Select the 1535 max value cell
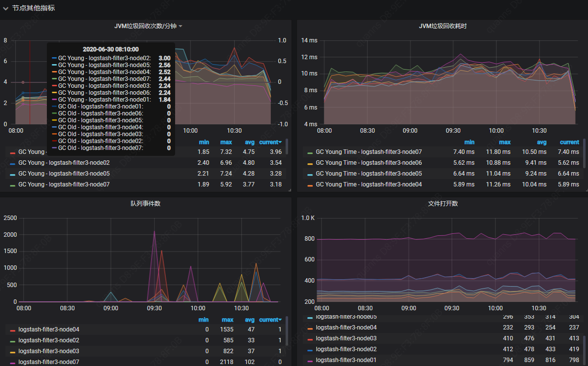This screenshot has width=588, height=366. point(226,329)
